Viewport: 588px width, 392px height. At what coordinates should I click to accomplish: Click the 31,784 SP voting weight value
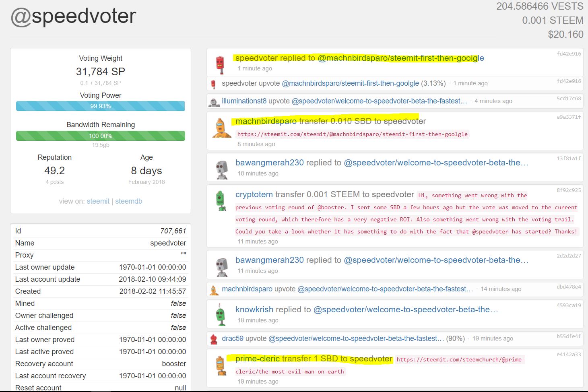pyautogui.click(x=101, y=72)
